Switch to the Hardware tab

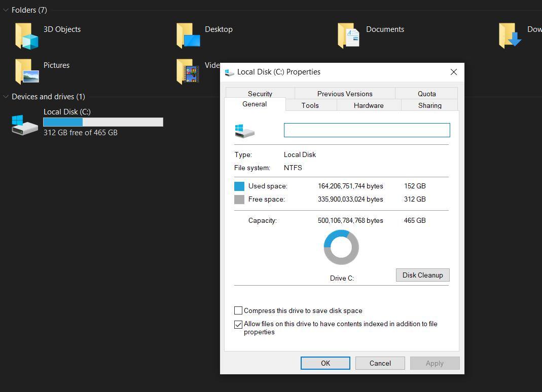pos(369,105)
